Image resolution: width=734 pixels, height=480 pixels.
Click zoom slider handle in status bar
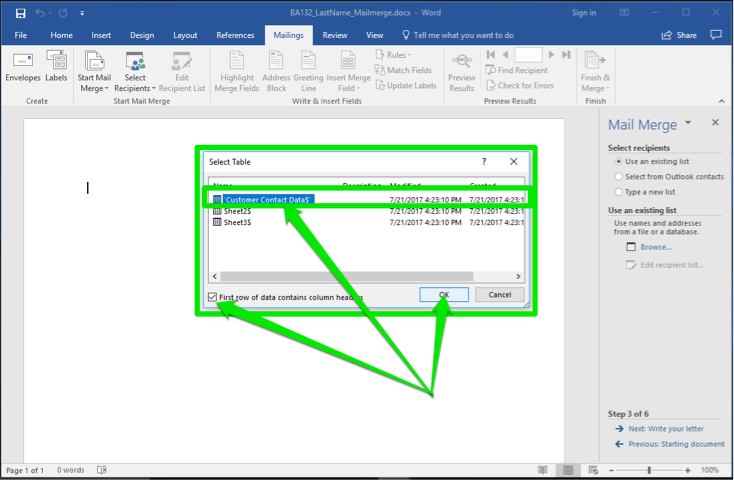pos(649,470)
